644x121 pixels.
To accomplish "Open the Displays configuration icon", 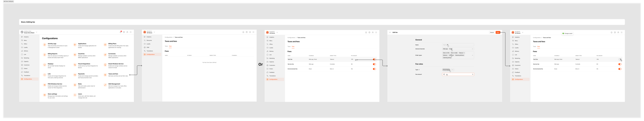I will (x=45, y=65).
